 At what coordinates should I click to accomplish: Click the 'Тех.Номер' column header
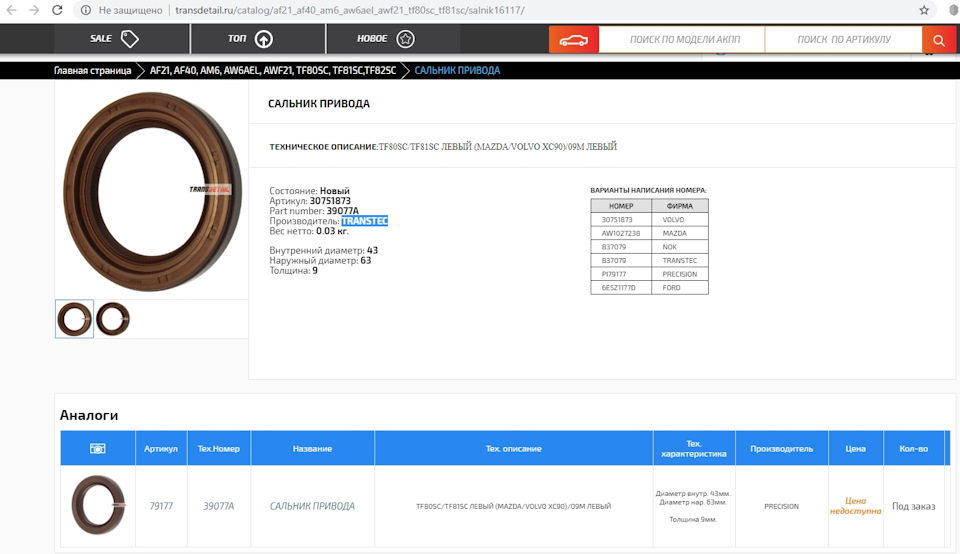(x=219, y=449)
